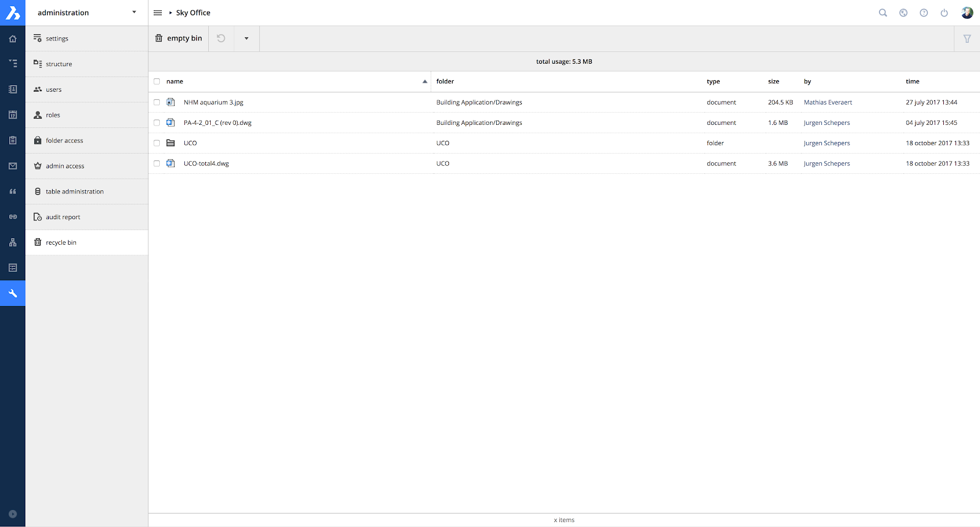Open the quotes icon in left rail
Screen dimensions: 980x527
pyautogui.click(x=12, y=192)
